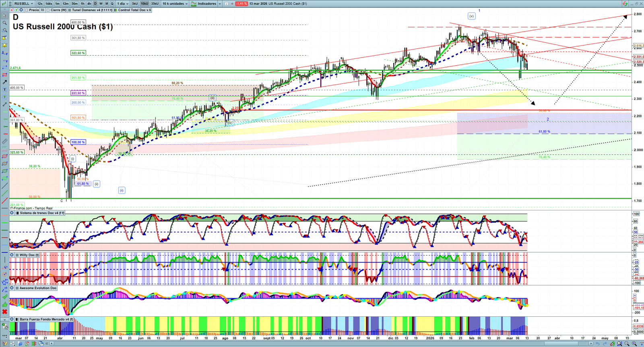Open the list icon menu beside Precio
The width and height of the screenshot is (644, 347).
[43, 10]
